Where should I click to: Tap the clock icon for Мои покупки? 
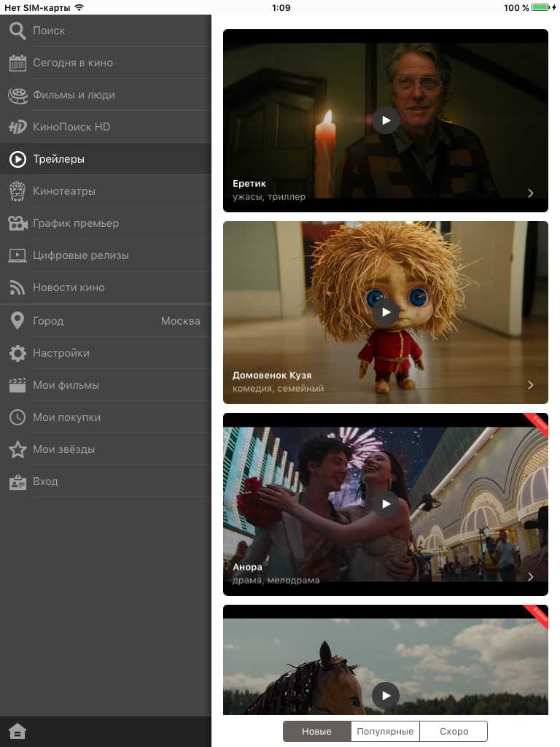click(17, 417)
